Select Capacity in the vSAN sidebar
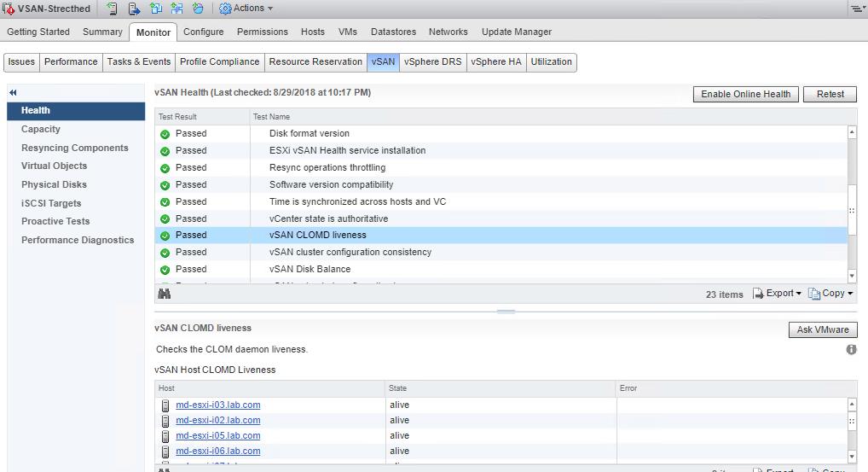The height and width of the screenshot is (472, 868). click(76, 129)
